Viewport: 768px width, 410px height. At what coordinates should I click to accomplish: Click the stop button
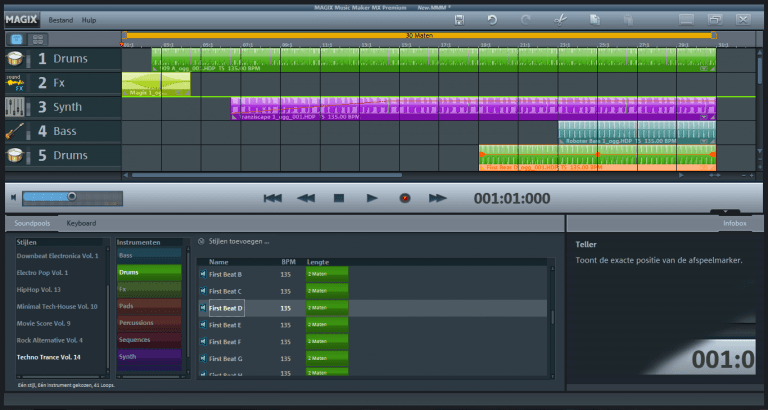[x=339, y=198]
